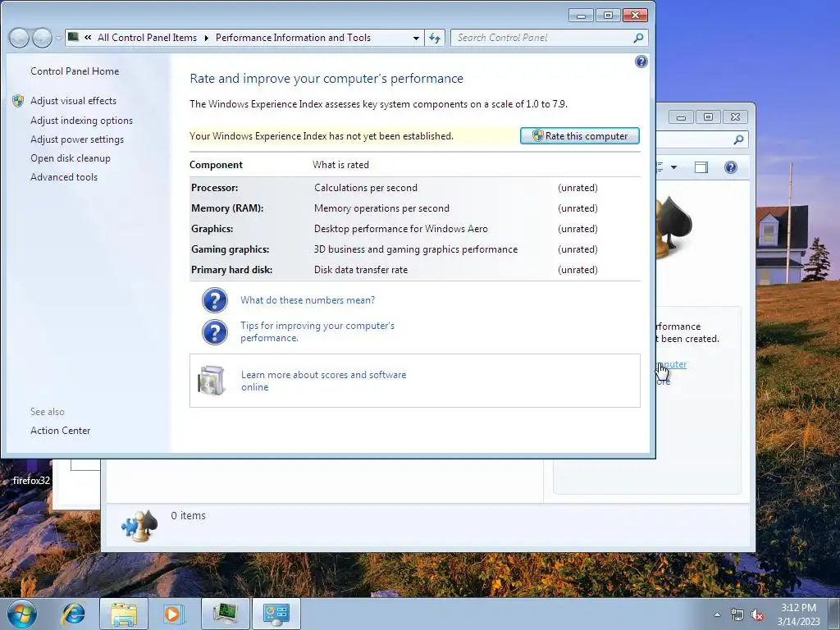Open the taskbar clock showing 3:12 PM
The height and width of the screenshot is (630, 840).
click(798, 614)
